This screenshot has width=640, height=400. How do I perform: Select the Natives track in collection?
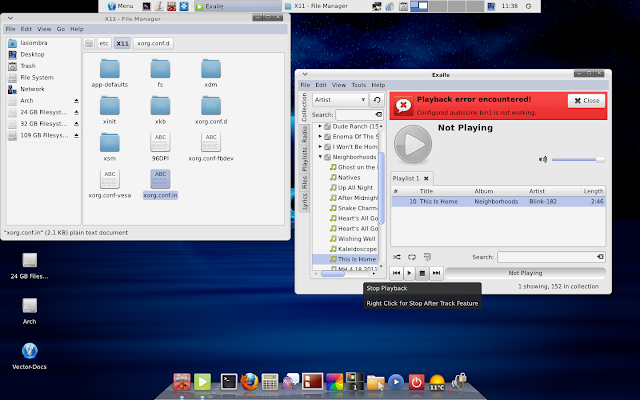point(349,178)
